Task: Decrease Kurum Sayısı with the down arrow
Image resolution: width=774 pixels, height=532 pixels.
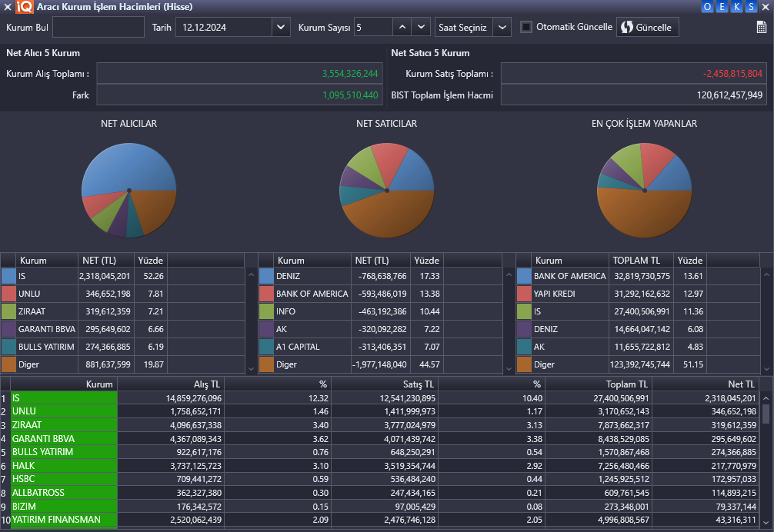Action: coord(421,27)
